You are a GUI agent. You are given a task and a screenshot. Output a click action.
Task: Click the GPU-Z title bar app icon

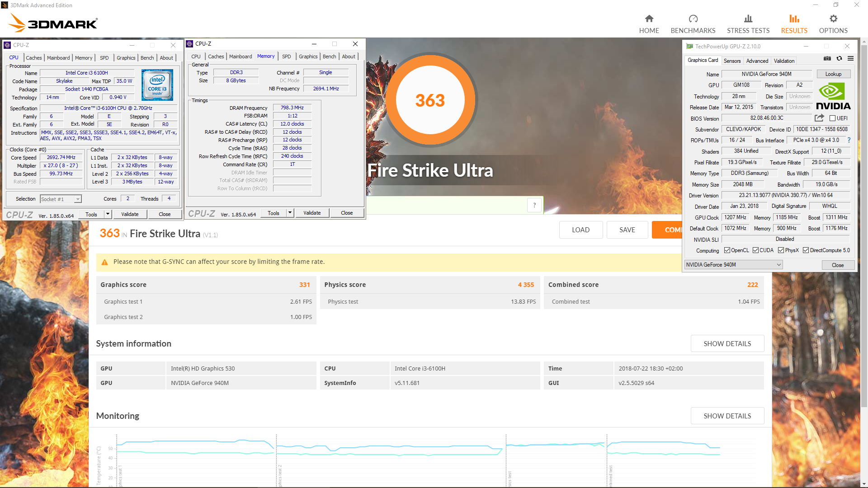pyautogui.click(x=689, y=46)
